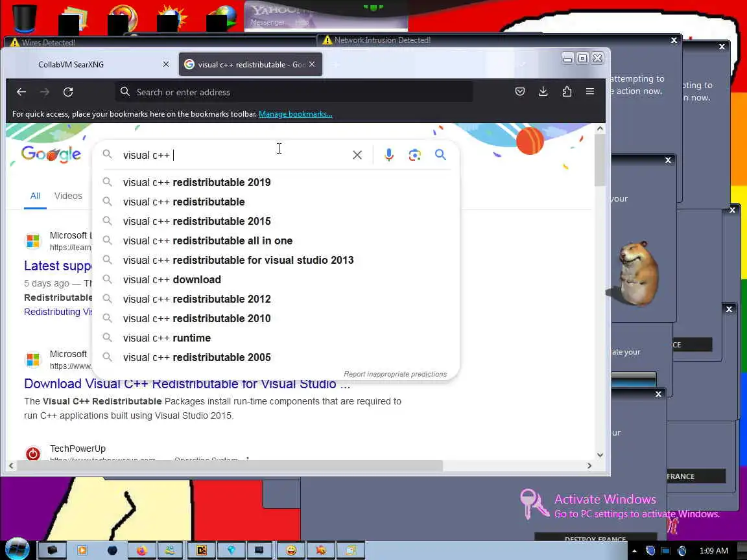Screen dimensions: 747x560
Task: Choose suggestion for visual studio 2013
Action: 276,261
